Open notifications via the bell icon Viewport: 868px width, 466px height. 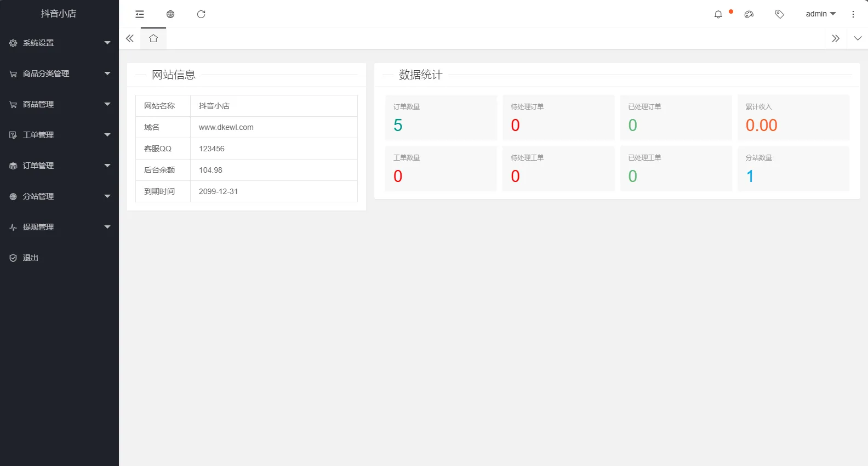tap(718, 14)
